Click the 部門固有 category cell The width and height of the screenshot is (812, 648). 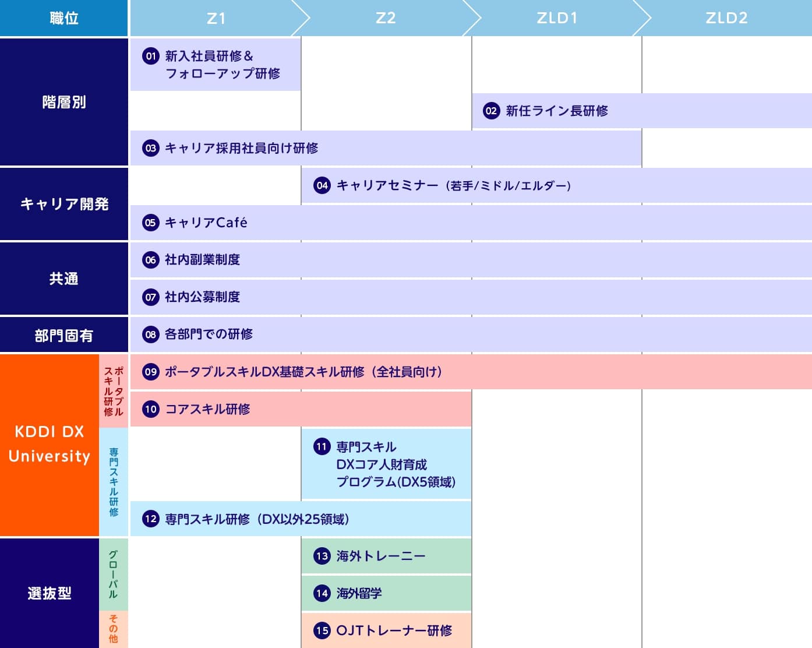click(64, 335)
